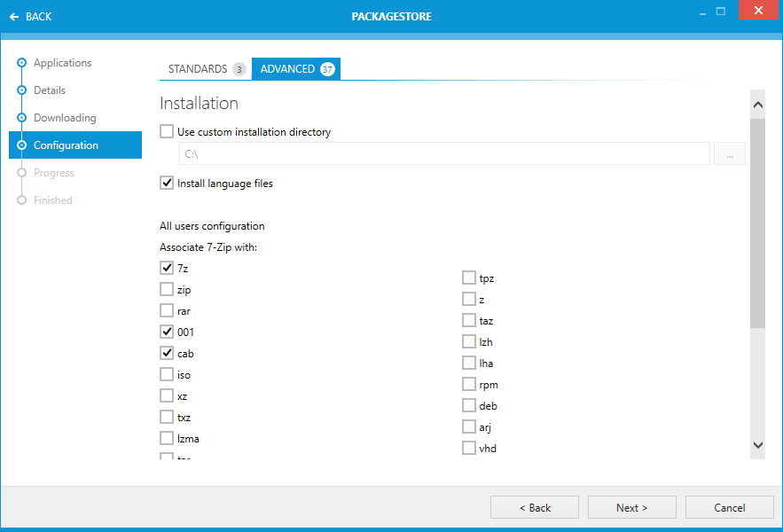Click the browse ellipsis button for directory
The image size is (783, 532).
tap(730, 153)
